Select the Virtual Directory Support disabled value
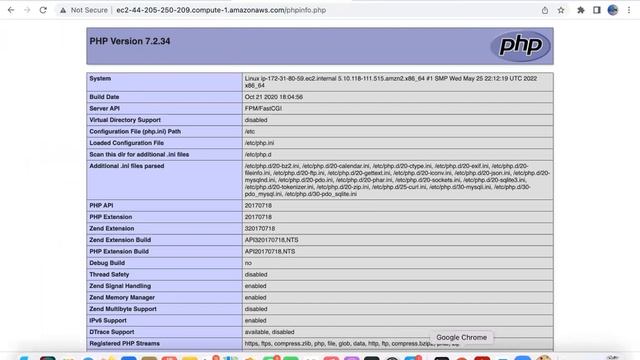This screenshot has height=360, width=640. coord(256,120)
